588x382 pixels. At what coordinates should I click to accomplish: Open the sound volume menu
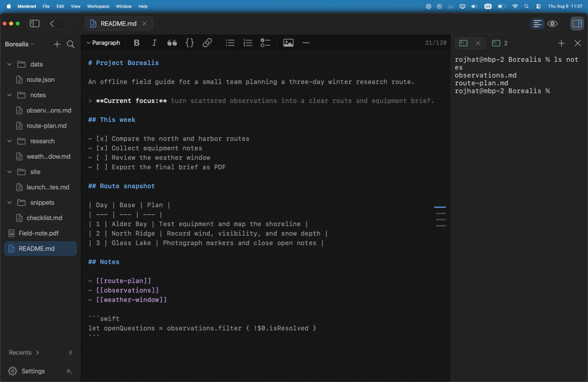(x=474, y=6)
